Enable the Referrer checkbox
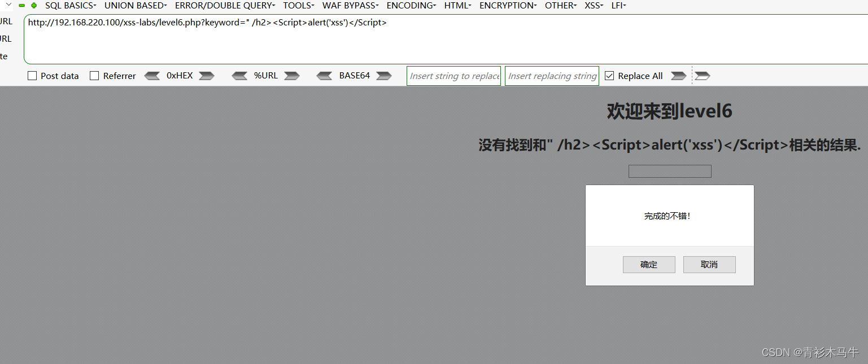Image resolution: width=868 pixels, height=364 pixels. click(x=94, y=76)
